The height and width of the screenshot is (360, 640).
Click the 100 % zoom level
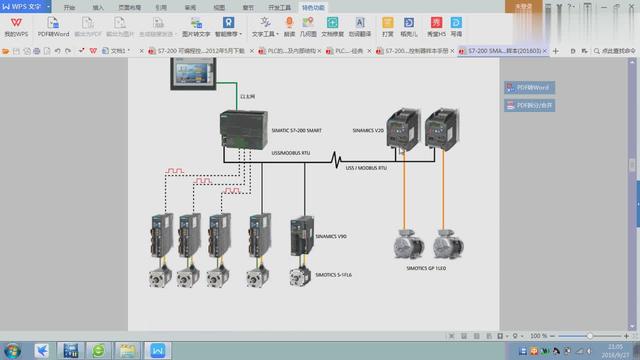click(x=538, y=336)
